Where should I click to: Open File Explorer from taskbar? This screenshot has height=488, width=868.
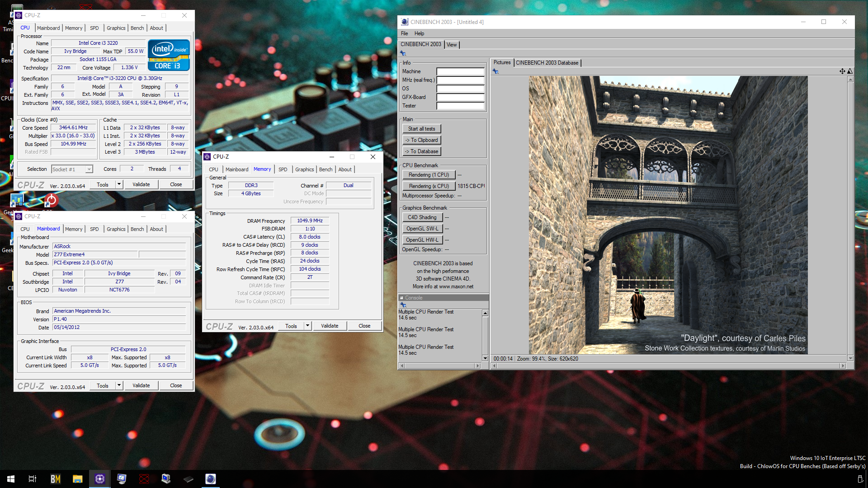tap(77, 479)
